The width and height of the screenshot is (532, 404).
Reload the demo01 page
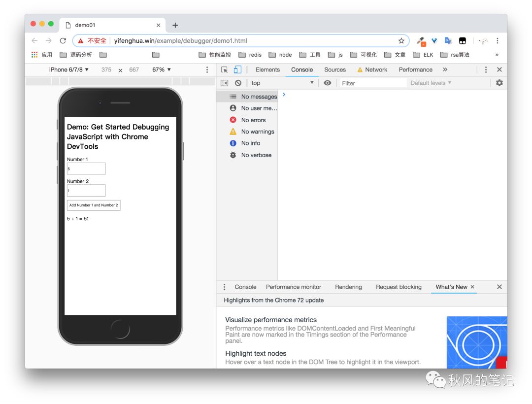click(x=63, y=41)
